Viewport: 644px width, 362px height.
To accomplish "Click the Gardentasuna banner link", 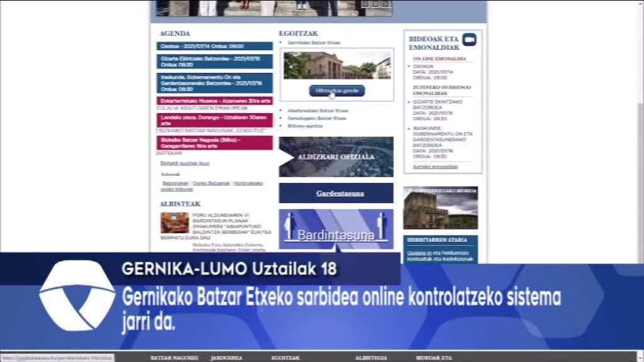I will tap(340, 194).
